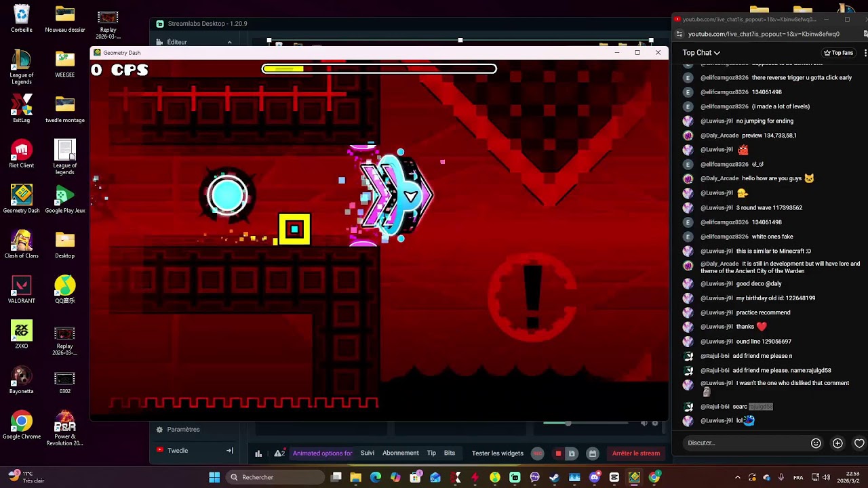Image resolution: width=868 pixels, height=488 pixels.
Task: Expand the Top Chat dropdown
Action: 701,53
